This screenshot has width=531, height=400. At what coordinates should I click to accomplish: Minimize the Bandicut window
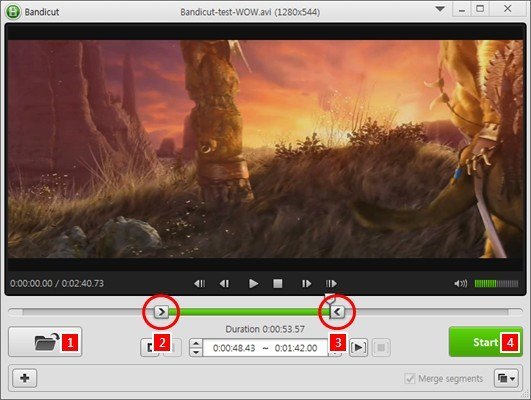tap(462, 9)
